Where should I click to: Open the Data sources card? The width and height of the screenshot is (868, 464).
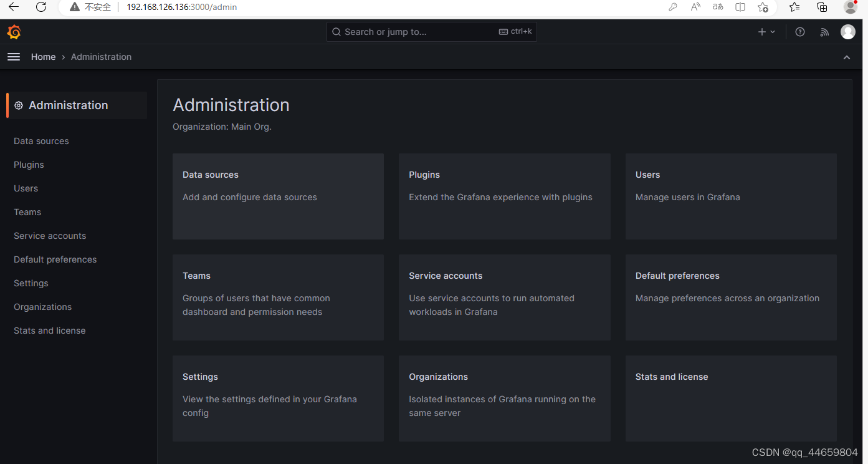(x=278, y=196)
